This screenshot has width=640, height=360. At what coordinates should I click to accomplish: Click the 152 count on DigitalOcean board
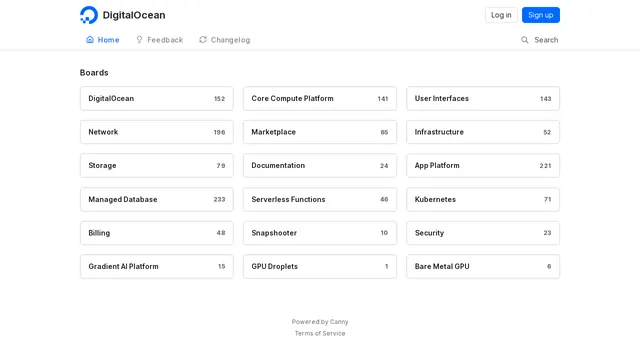pyautogui.click(x=220, y=99)
